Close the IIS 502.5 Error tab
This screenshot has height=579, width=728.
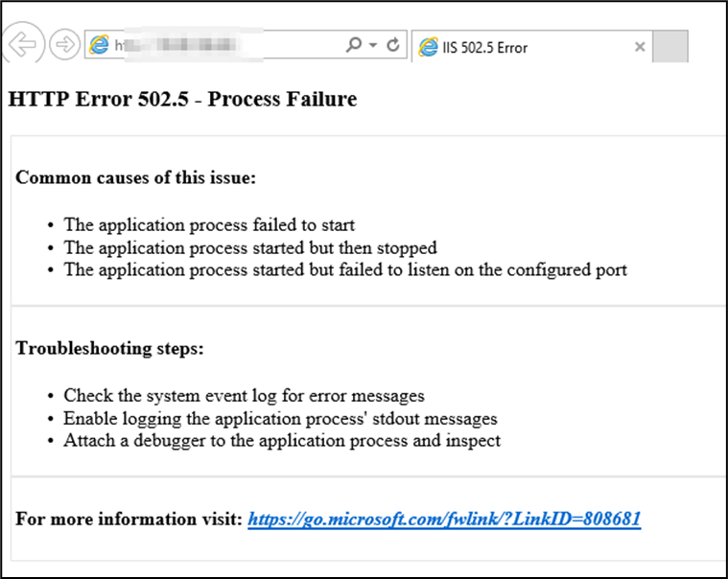click(x=640, y=46)
